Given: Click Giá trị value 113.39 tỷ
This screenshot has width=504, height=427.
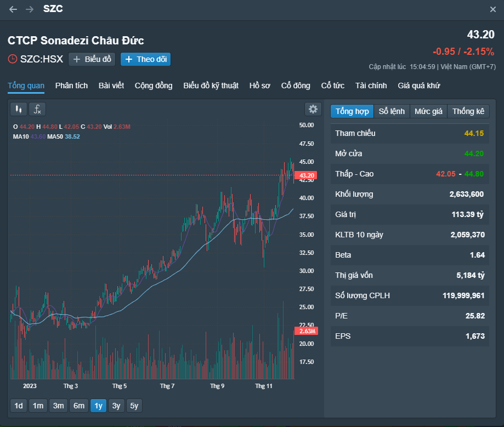Looking at the screenshot, I should click(x=467, y=214).
